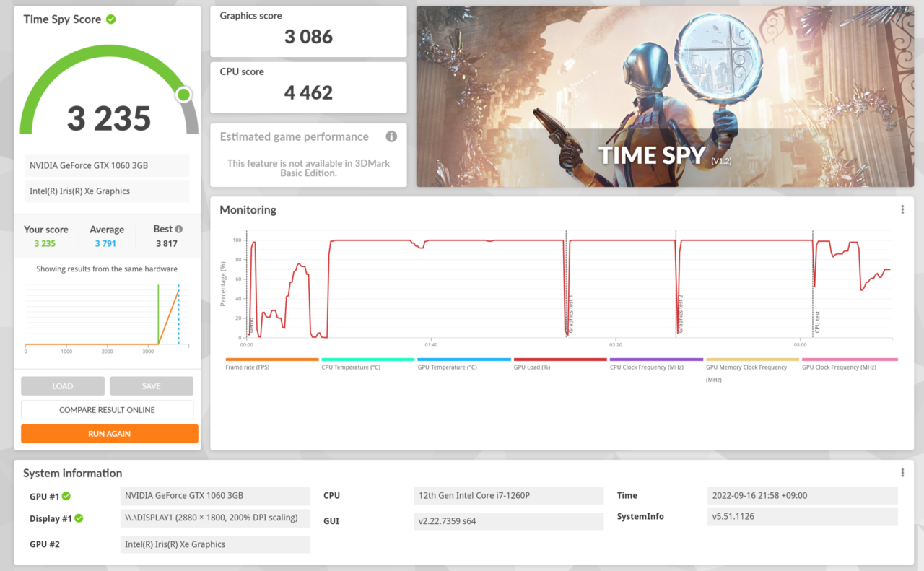This screenshot has height=571, width=924.
Task: Click the SAVE button
Action: (x=152, y=386)
